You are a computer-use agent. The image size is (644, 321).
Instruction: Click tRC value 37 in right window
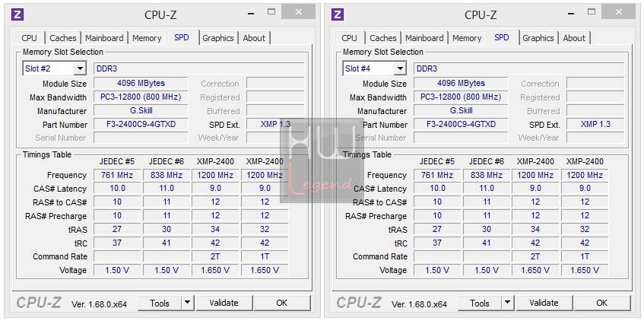(437, 243)
